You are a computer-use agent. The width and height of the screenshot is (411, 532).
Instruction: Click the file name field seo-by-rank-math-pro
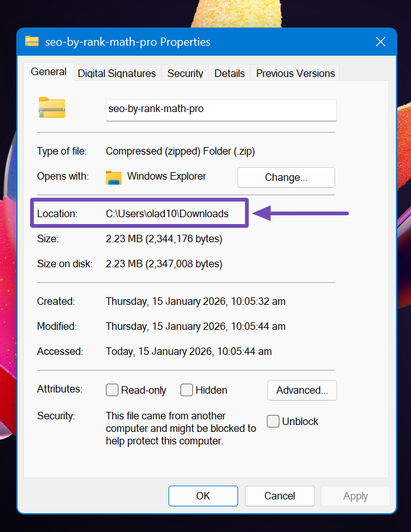tap(221, 110)
